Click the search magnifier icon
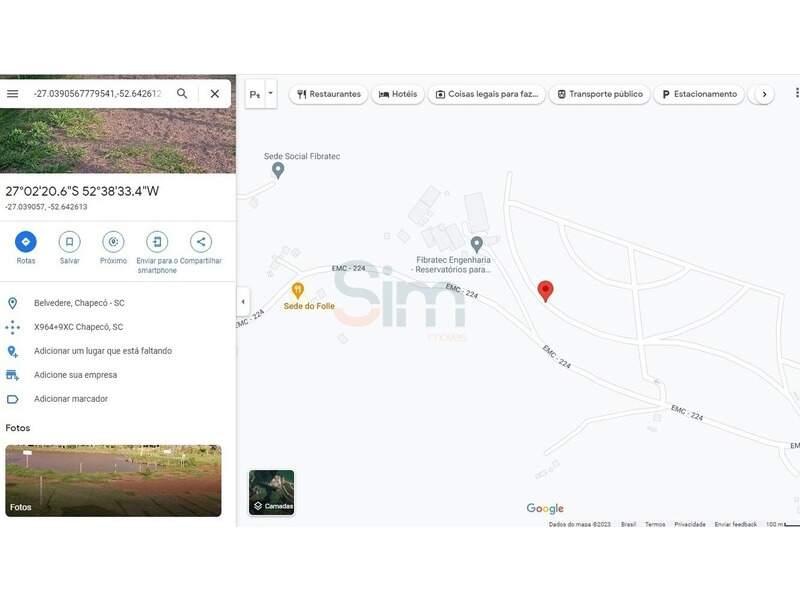This screenshot has width=800, height=600. [182, 94]
